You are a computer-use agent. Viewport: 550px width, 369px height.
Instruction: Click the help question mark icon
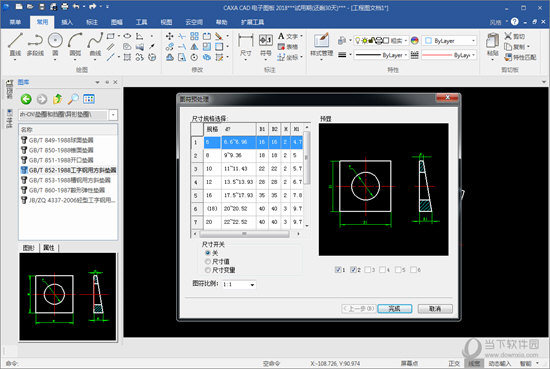click(x=515, y=22)
